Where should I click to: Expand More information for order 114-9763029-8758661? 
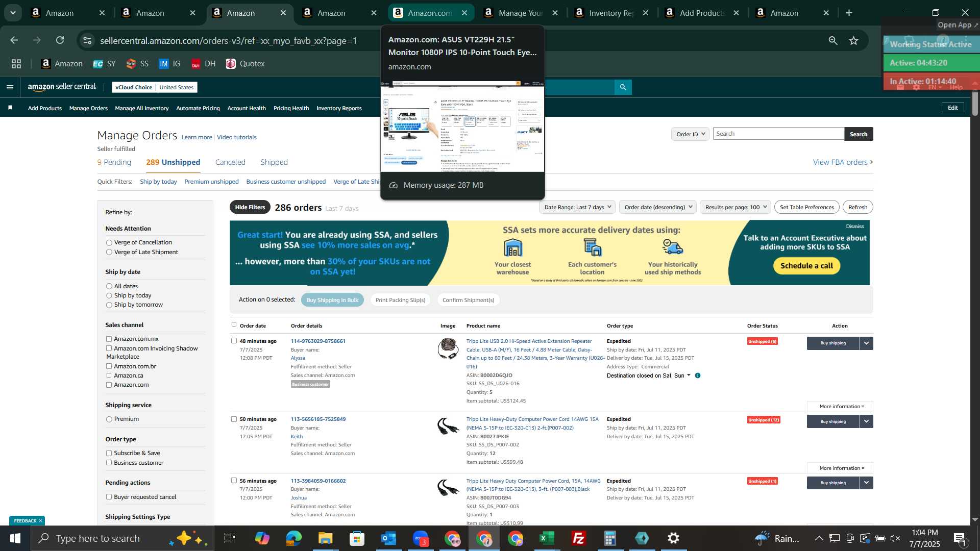click(x=840, y=407)
